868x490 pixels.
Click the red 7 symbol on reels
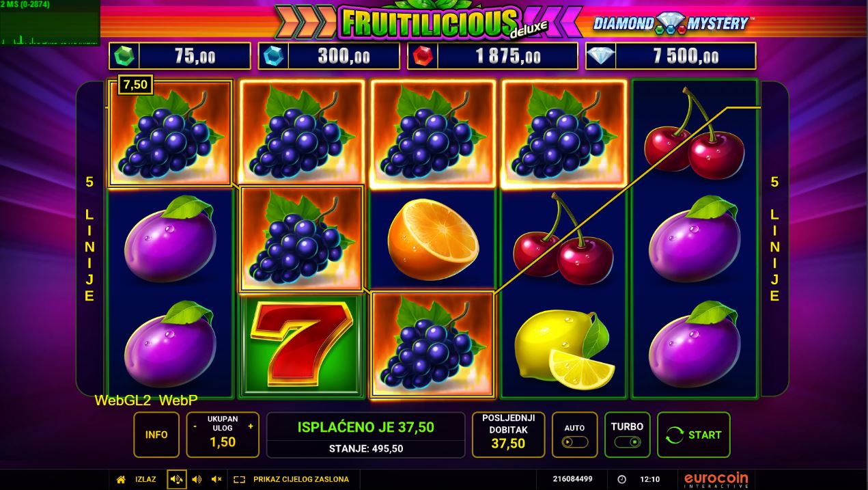[301, 345]
